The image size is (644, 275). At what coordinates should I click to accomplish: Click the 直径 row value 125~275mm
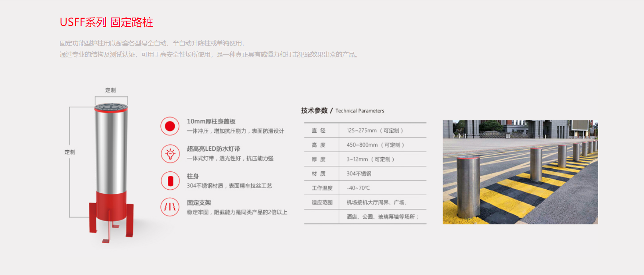tap(374, 131)
